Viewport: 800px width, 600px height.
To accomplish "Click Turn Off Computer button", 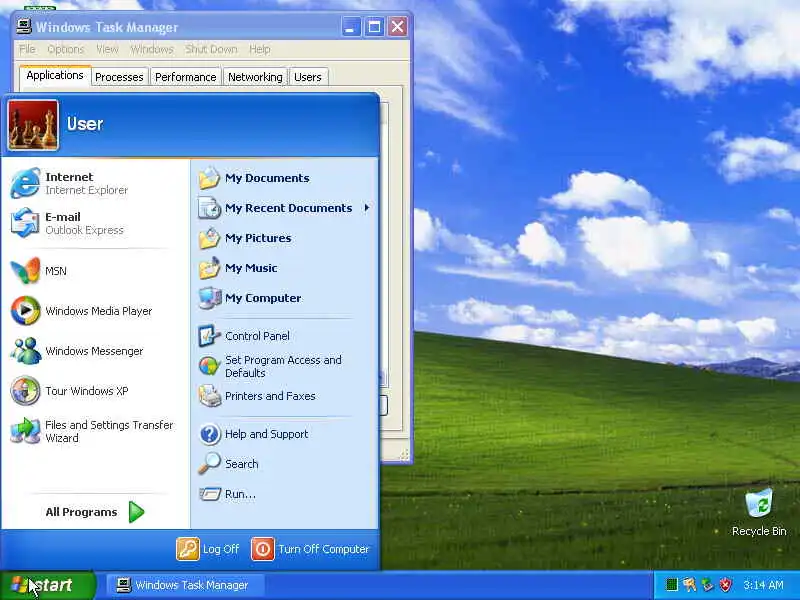I will click(x=310, y=549).
